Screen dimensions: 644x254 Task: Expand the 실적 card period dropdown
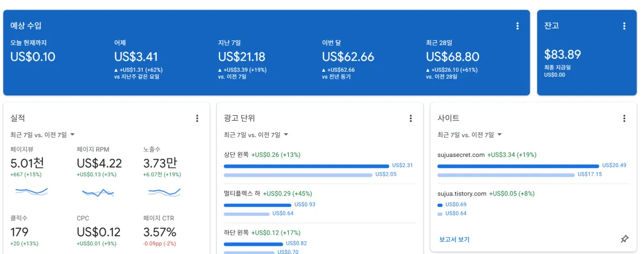tap(42, 135)
